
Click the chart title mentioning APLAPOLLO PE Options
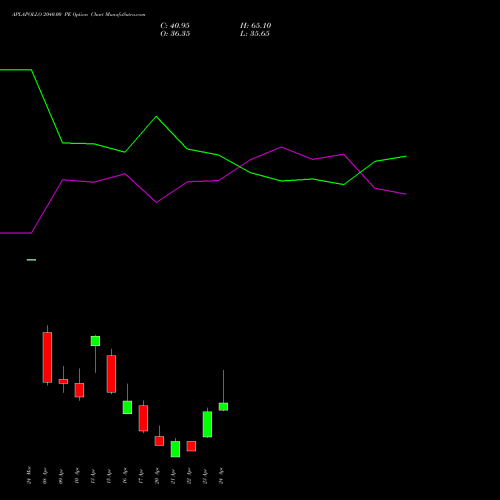tap(79, 15)
